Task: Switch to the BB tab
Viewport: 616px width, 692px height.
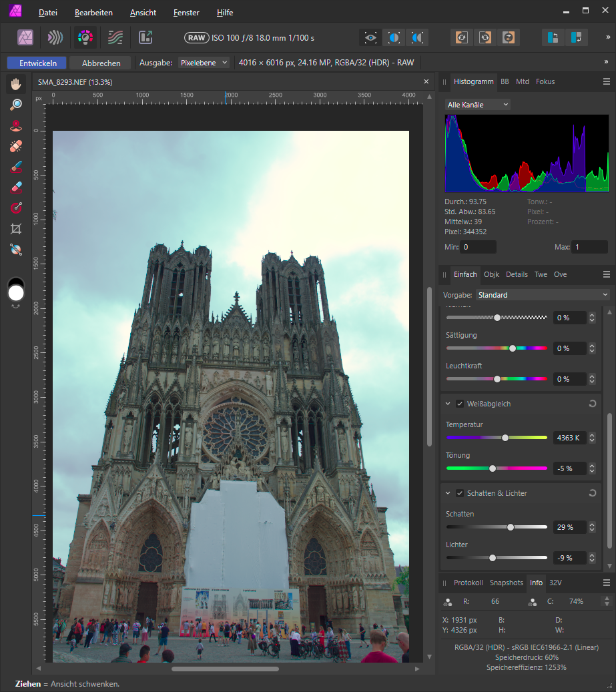Action: tap(505, 81)
